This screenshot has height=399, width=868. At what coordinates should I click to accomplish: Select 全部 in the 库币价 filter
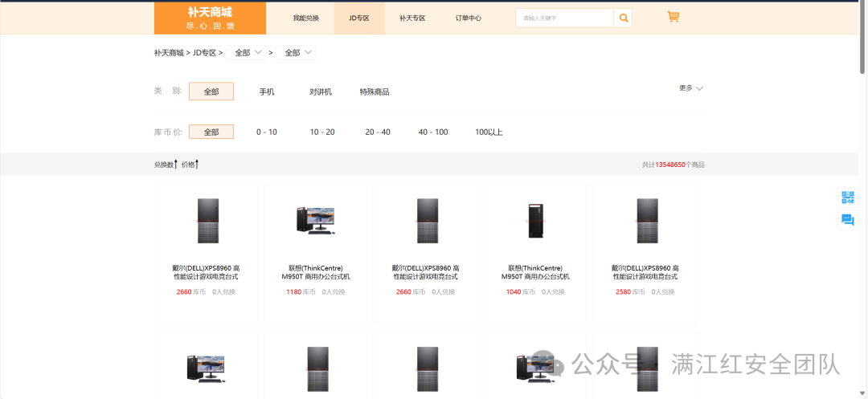[211, 132]
